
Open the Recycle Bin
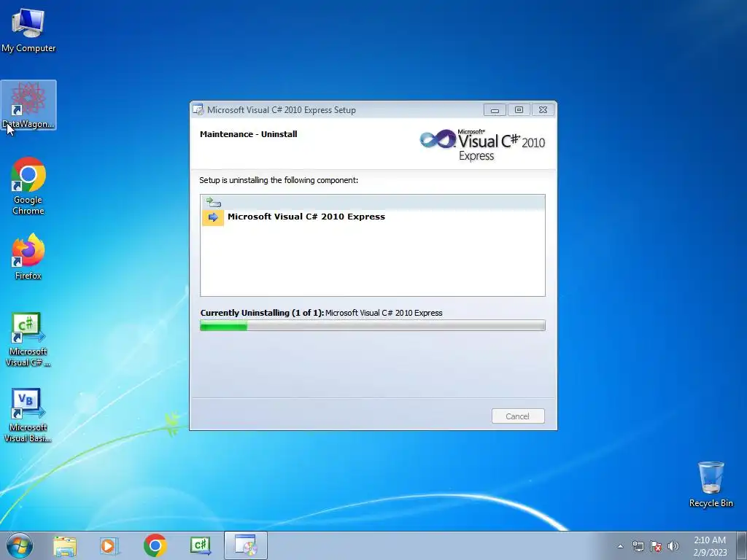pos(711,484)
